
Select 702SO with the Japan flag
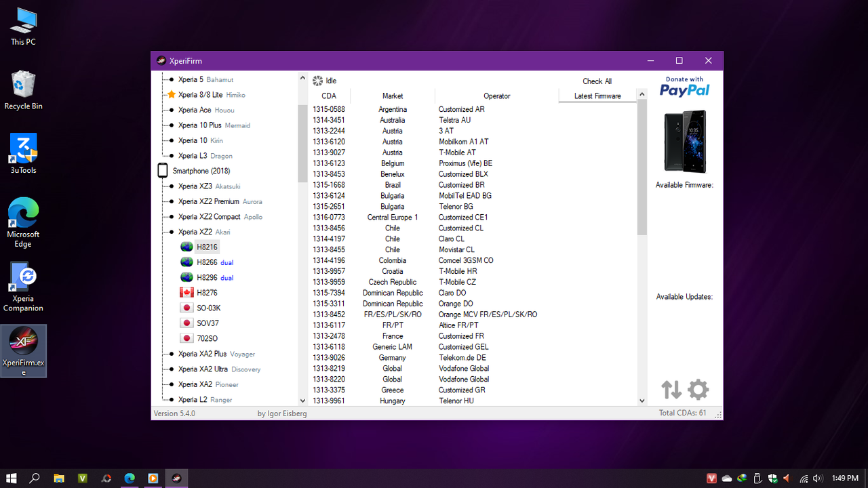pos(199,338)
